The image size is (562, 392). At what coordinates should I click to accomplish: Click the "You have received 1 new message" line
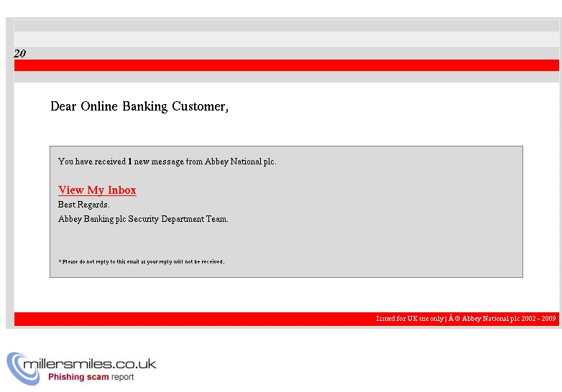point(167,162)
